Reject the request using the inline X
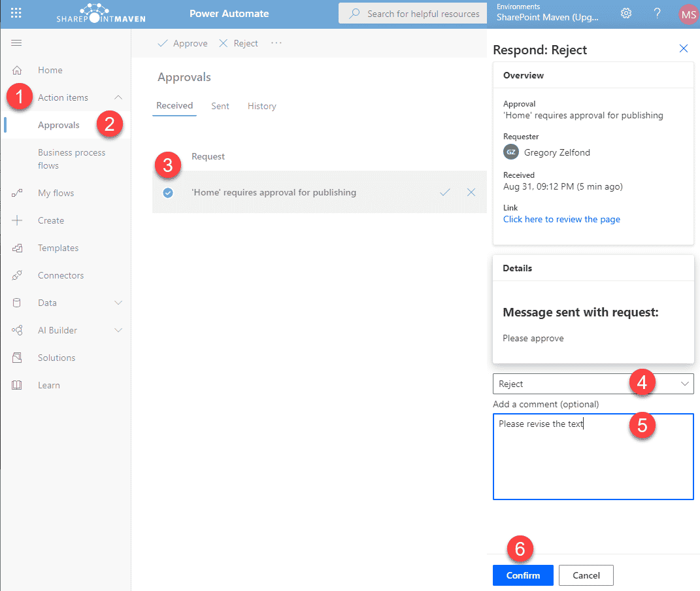Viewport: 700px width, 591px height. point(471,192)
